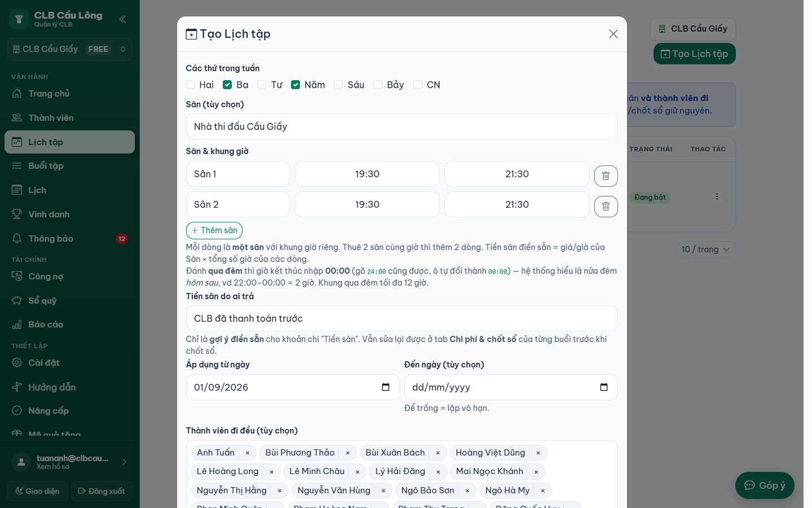Remove Bùi Xuân Bách tag
The image size is (812, 508).
(x=438, y=453)
